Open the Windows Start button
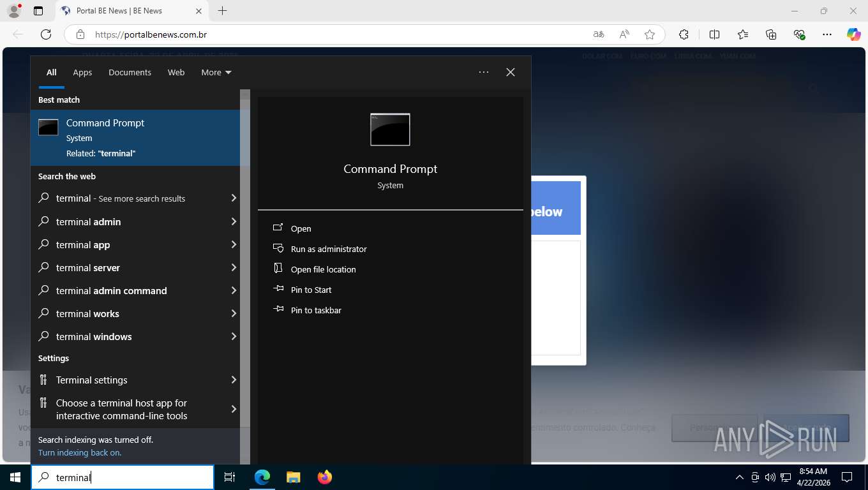This screenshot has height=490, width=868. pyautogui.click(x=15, y=477)
